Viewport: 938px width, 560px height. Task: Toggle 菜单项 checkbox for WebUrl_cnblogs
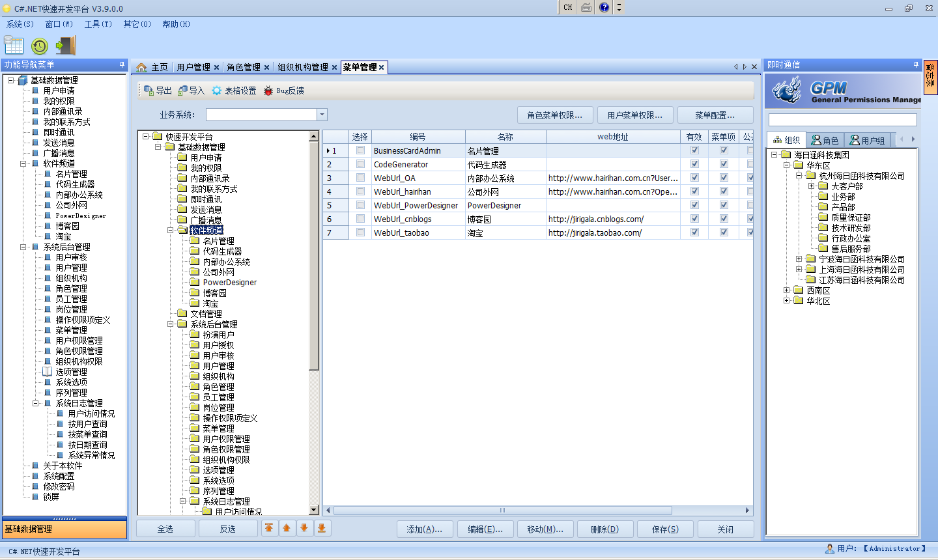tap(724, 219)
